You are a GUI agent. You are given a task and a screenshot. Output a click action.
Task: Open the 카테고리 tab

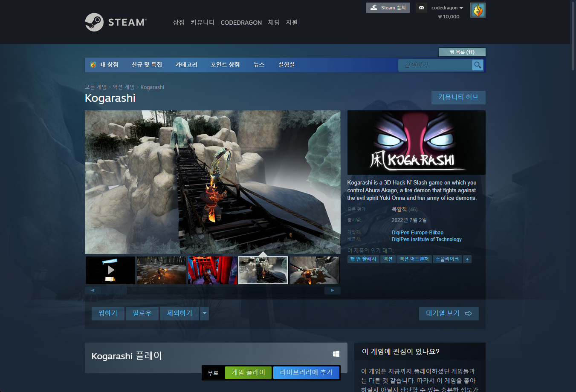tap(186, 65)
